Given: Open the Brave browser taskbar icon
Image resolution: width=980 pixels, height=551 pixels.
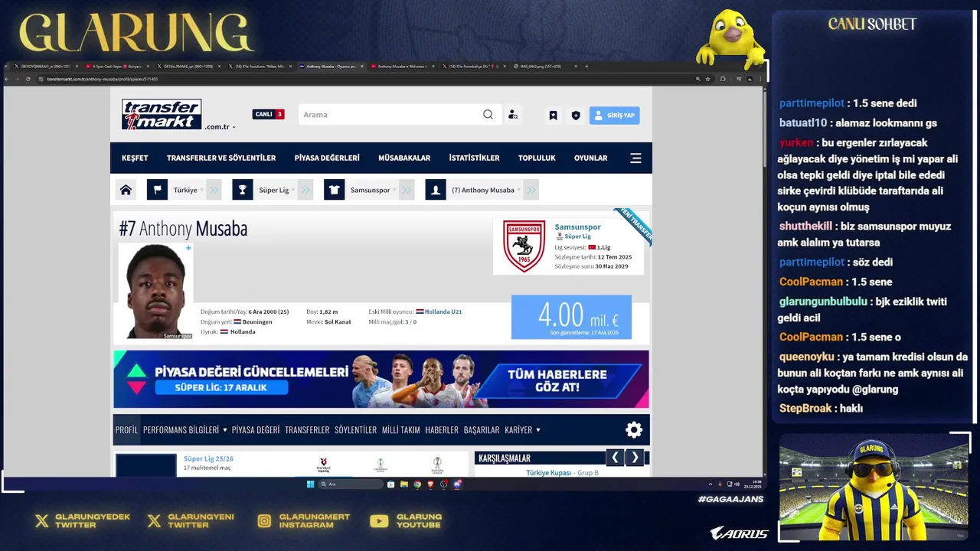Looking at the screenshot, I should [x=430, y=484].
